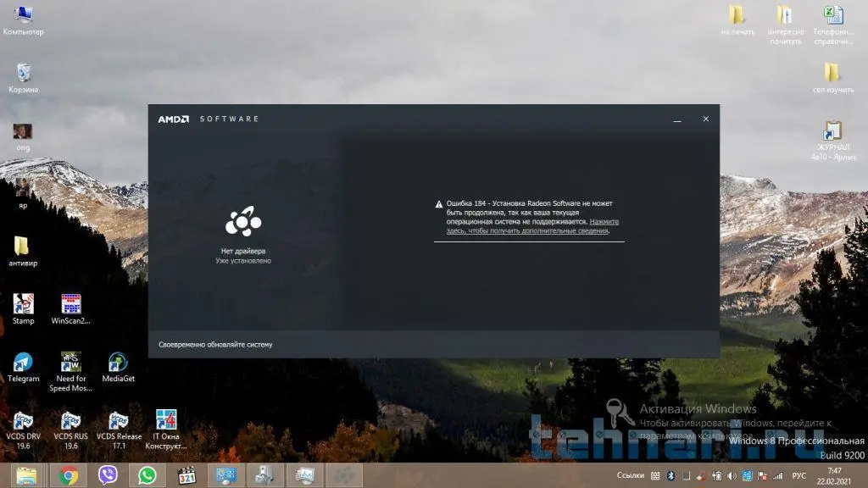Close the AMD Software installer window
Image resolution: width=868 pixels, height=488 pixels.
point(706,119)
